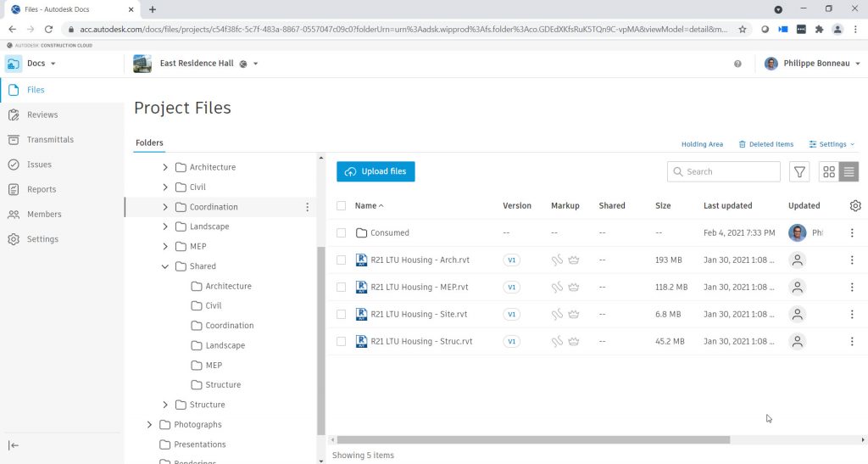Image resolution: width=868 pixels, height=464 pixels.
Task: Check the R21 LTU Housing - Arch.rvt checkbox
Action: pyautogui.click(x=341, y=260)
